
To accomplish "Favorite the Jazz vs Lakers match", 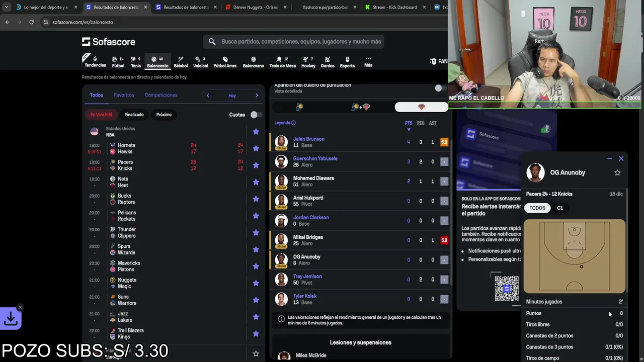I will pyautogui.click(x=256, y=317).
